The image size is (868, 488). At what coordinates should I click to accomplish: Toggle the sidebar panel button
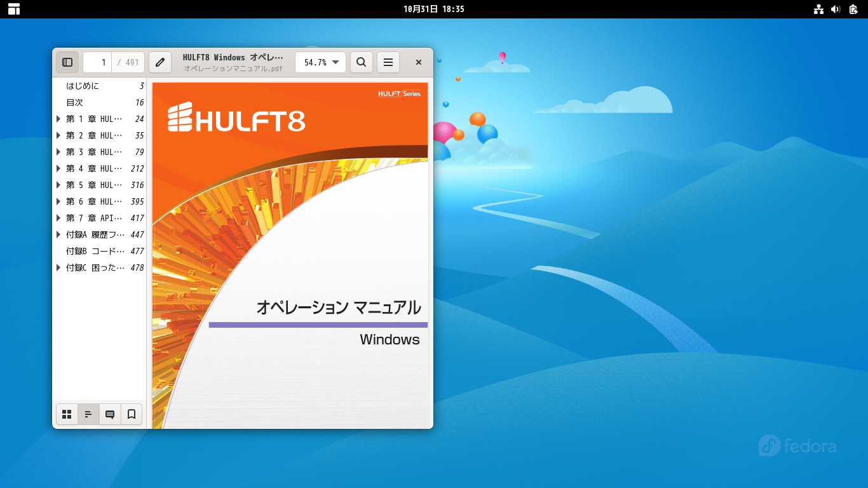67,62
